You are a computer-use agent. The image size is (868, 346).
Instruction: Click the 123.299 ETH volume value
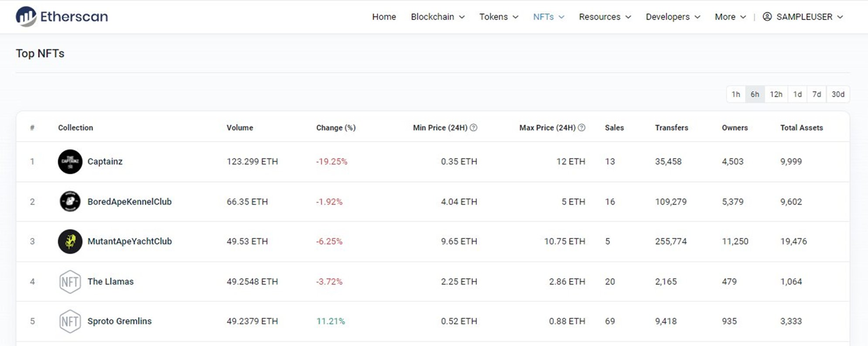[252, 161]
